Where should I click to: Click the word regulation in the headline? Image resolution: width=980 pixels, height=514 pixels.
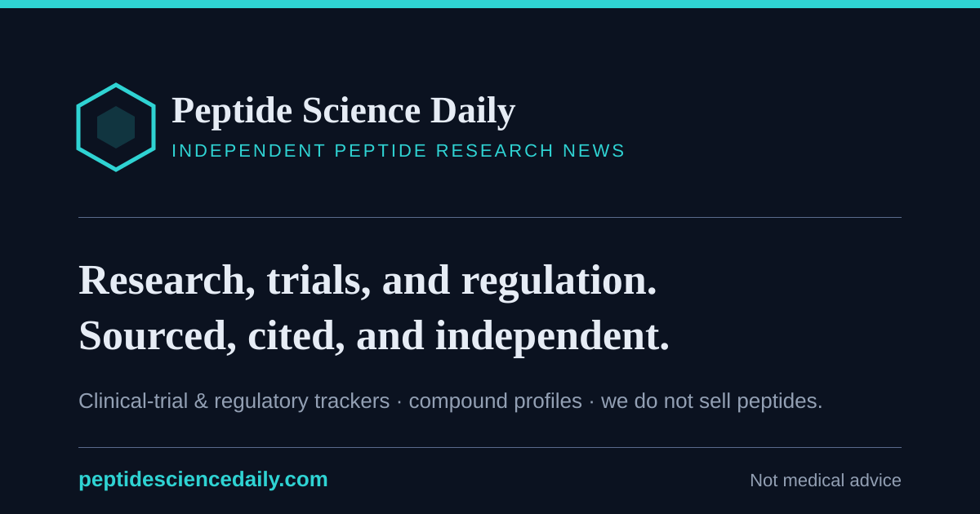pos(559,281)
